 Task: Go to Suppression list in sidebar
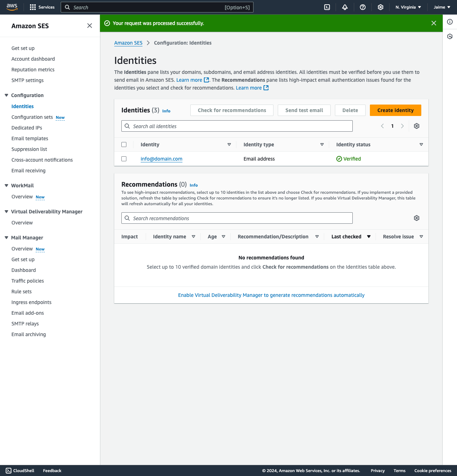pos(29,149)
